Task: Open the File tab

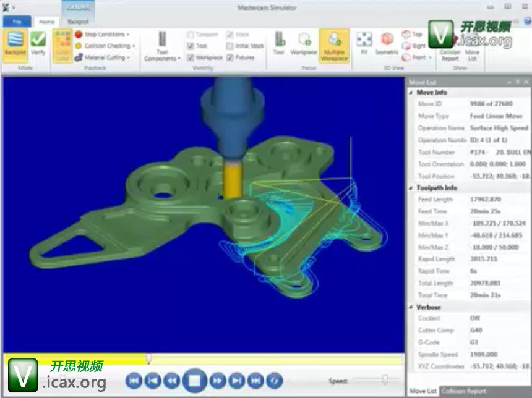Action: 17,22
